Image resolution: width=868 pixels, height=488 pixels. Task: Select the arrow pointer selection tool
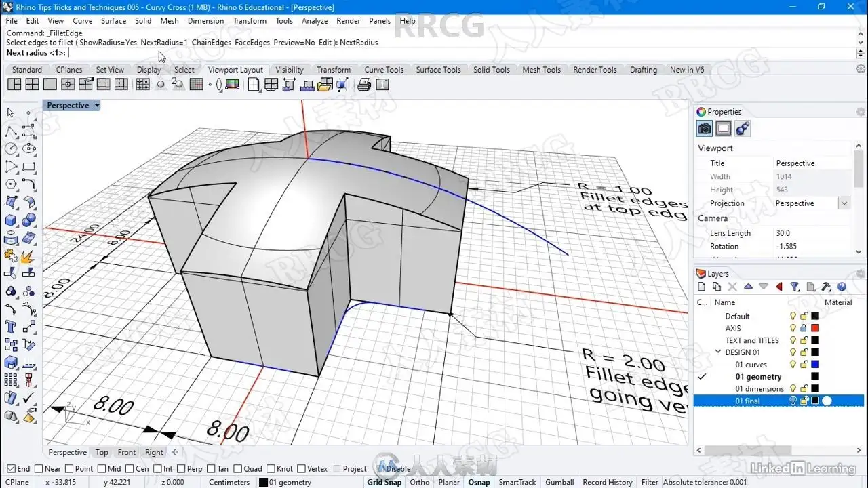(x=11, y=113)
